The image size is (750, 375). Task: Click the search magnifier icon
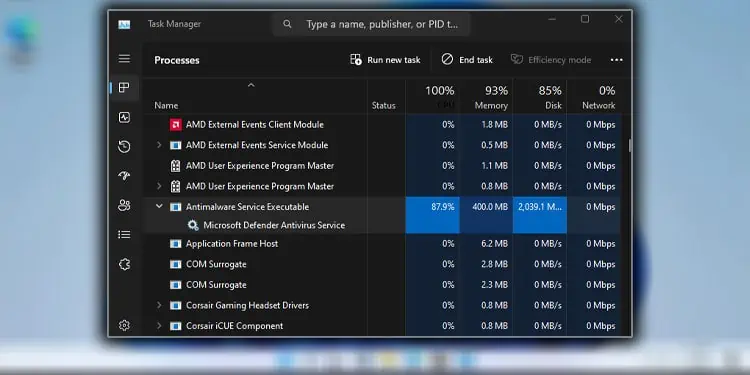click(x=287, y=24)
